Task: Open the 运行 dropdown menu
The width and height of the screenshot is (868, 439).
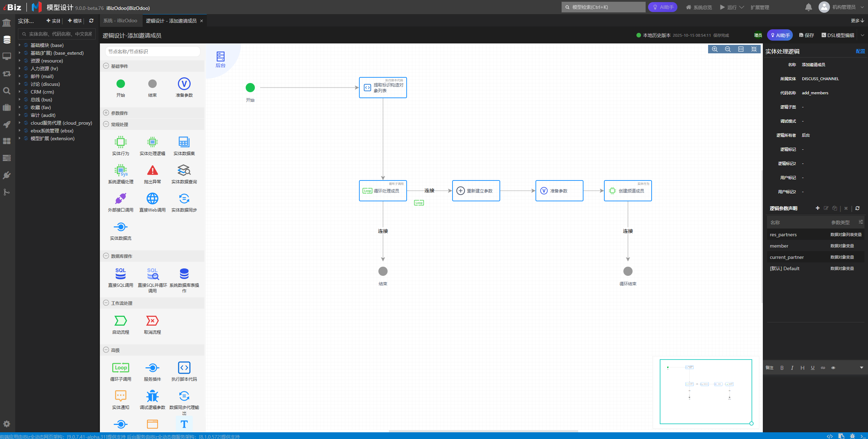Action: point(732,7)
